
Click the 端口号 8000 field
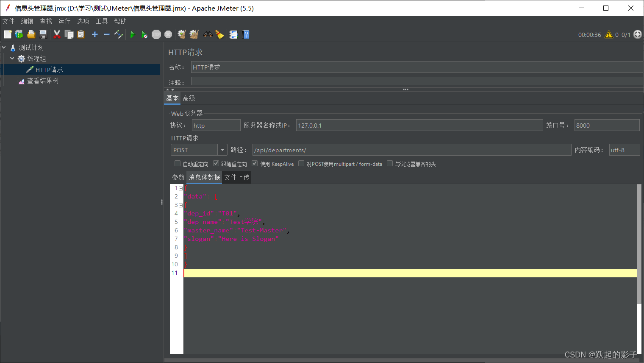click(607, 125)
